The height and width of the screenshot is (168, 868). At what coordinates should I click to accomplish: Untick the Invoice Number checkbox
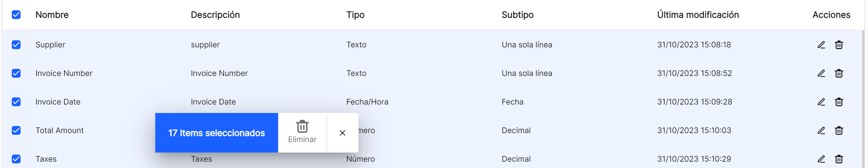pos(16,73)
